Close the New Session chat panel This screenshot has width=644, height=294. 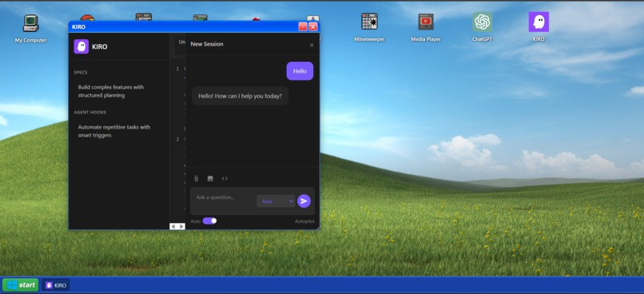312,46
